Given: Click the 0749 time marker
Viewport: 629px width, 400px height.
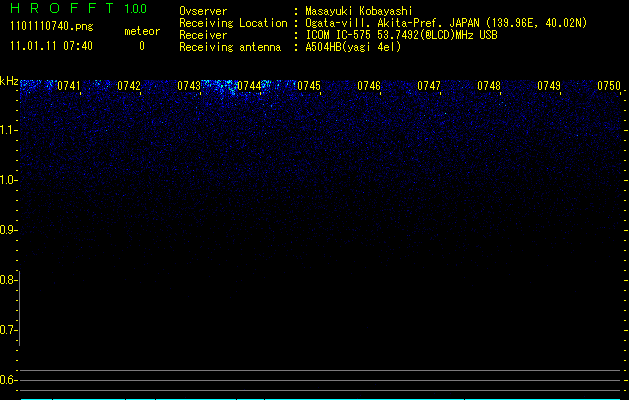Looking at the screenshot, I should coord(549,86).
